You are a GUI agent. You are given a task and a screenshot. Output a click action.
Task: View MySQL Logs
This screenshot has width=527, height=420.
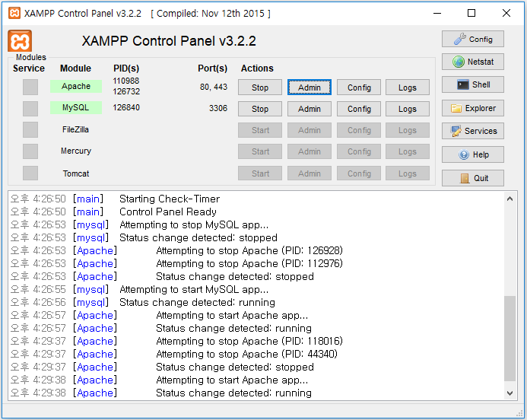[x=408, y=109]
